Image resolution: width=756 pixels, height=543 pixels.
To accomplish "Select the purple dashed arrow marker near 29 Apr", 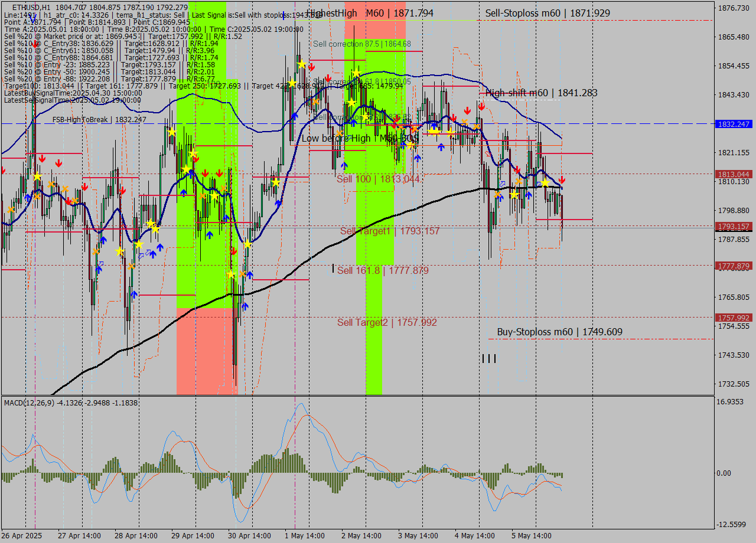I will 147,252.
